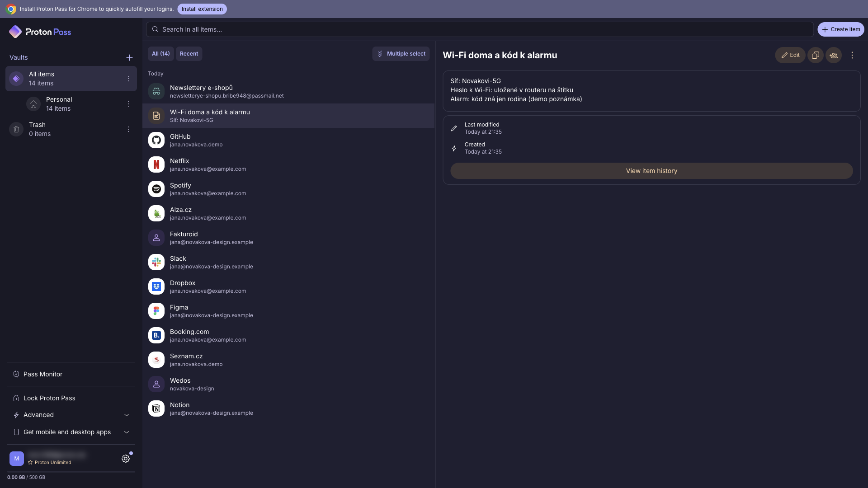Click the duplicate/move item icon
This screenshot has height=488, width=868.
[x=816, y=55]
